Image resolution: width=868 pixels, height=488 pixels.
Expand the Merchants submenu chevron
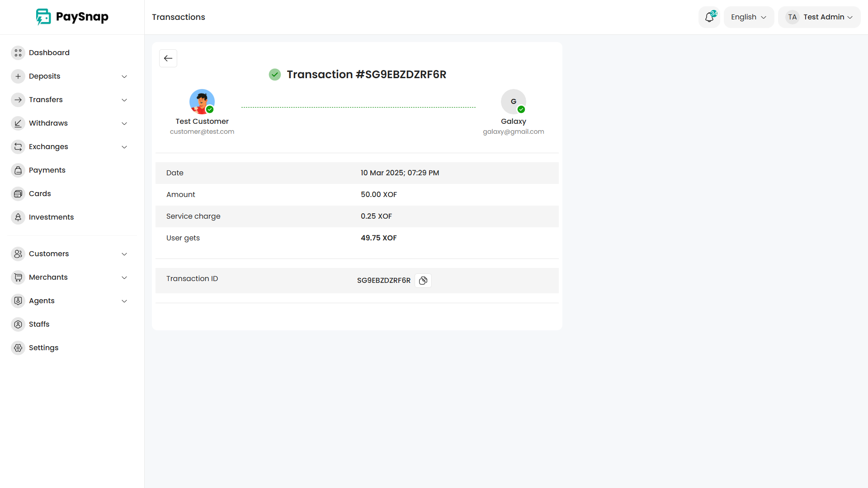pyautogui.click(x=124, y=277)
